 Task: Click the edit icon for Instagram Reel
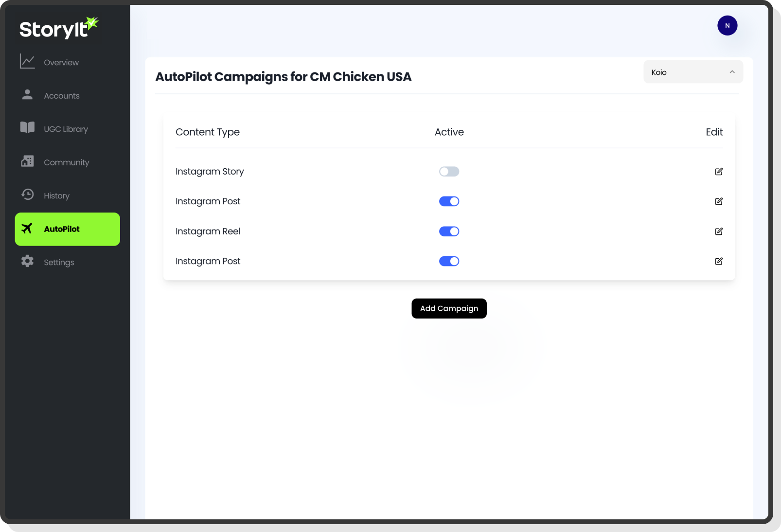718,231
